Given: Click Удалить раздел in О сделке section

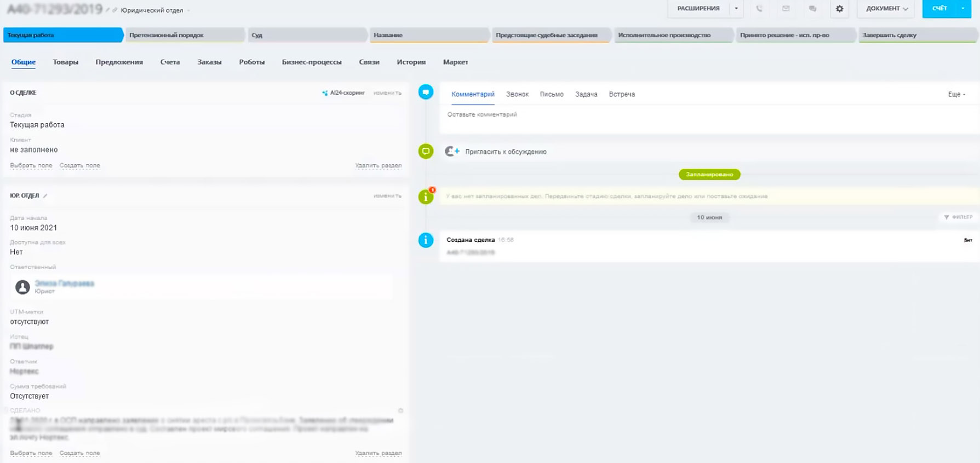Looking at the screenshot, I should [378, 165].
